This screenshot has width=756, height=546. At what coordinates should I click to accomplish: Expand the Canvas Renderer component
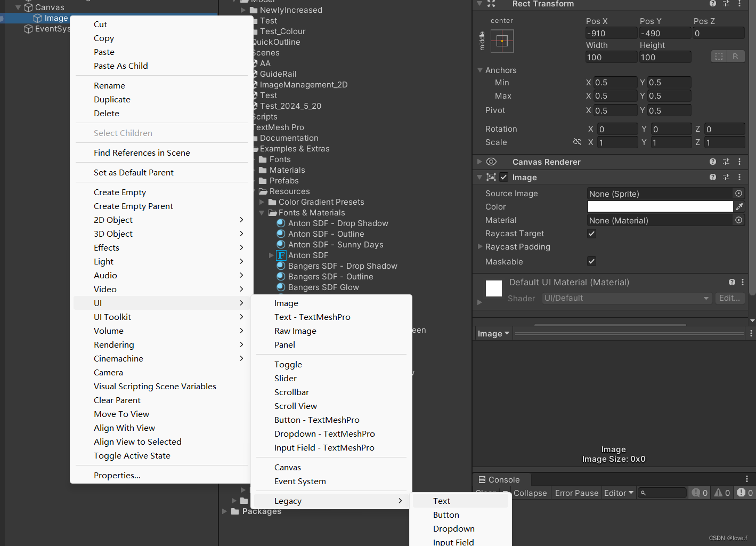pos(479,162)
